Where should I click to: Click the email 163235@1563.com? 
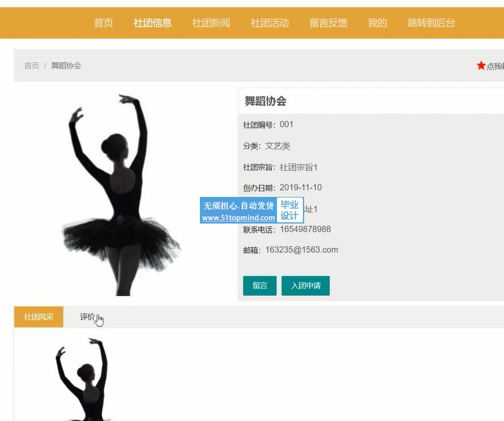click(x=302, y=250)
